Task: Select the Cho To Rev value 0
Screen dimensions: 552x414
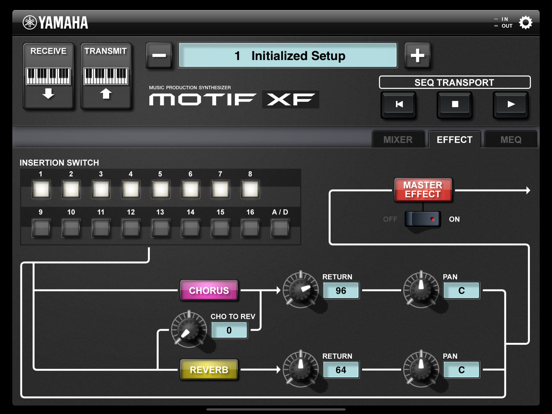Action: [x=229, y=330]
